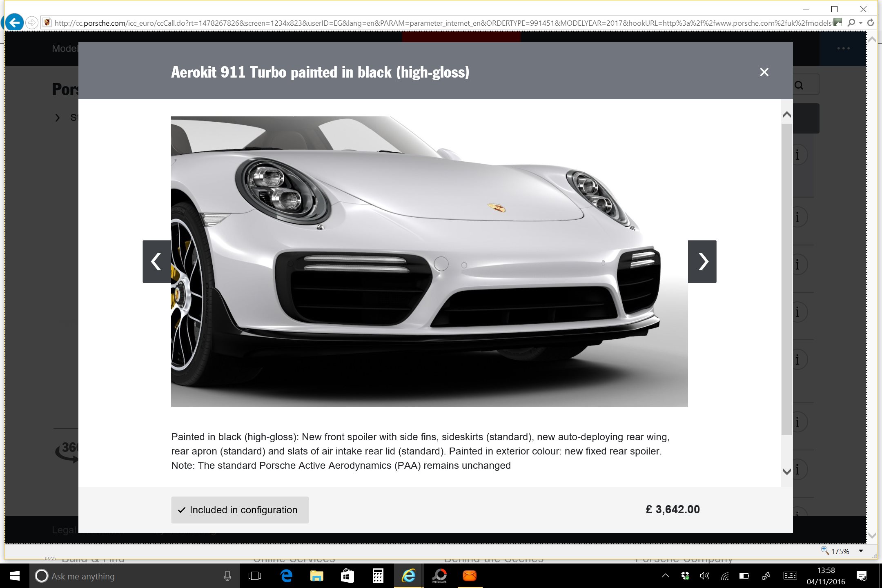Click the Windows Ink pen tray icon

tap(766, 576)
